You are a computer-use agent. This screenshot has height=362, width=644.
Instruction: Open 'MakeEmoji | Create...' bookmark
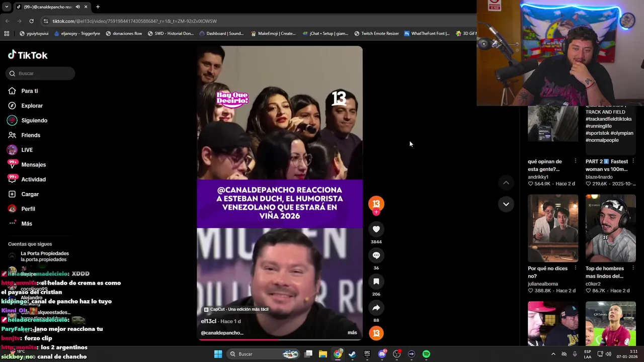273,34
